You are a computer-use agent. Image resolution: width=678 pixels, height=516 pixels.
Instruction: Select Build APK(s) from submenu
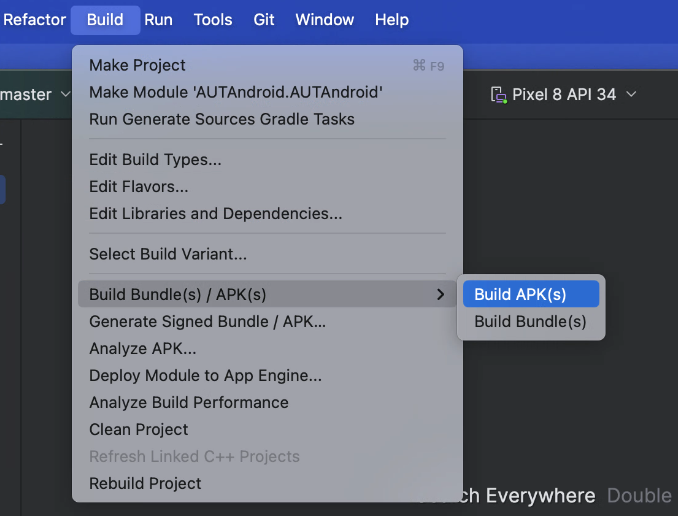520,294
